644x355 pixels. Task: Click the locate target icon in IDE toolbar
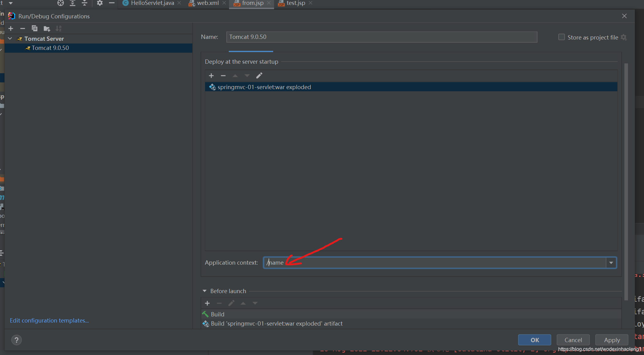[61, 3]
